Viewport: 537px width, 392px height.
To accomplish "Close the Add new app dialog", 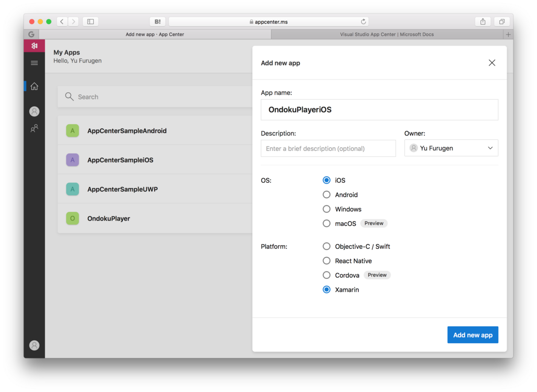I will (492, 63).
